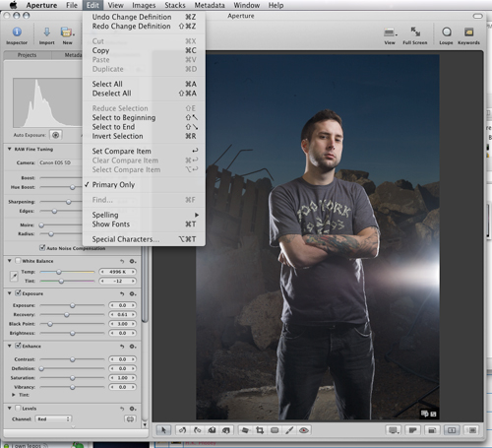Open the Stacks menu
This screenshot has height=448, width=492.
pos(175,5)
